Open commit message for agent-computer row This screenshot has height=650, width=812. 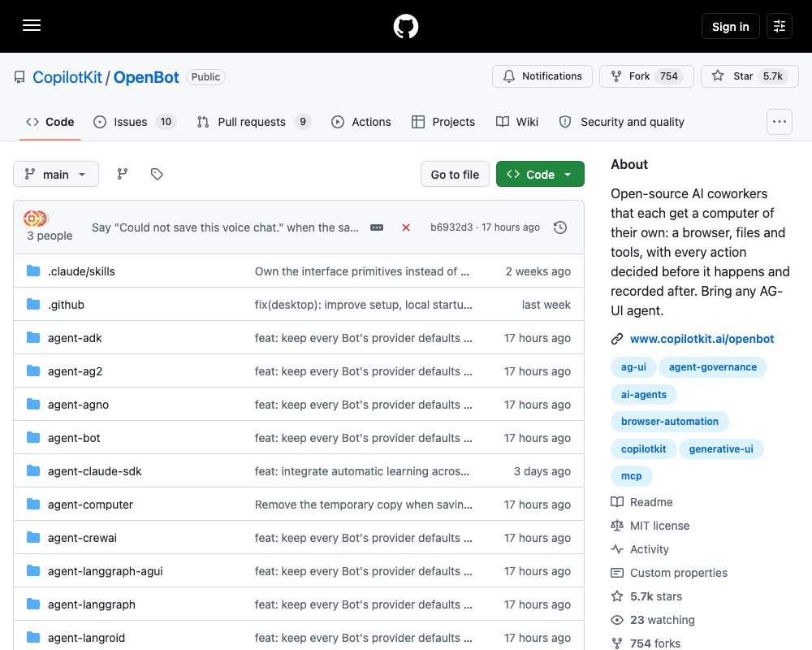[363, 505]
